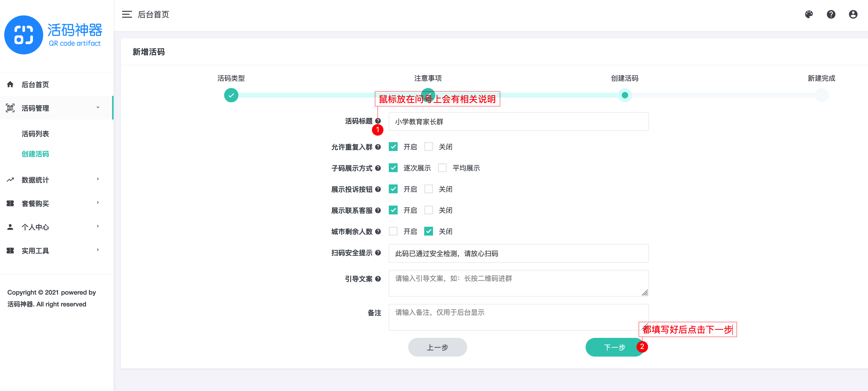Open the theme palette icon
Screen dimensions: 868x391
[809, 14]
